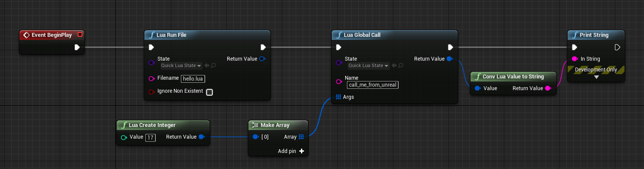Click the Conv Lua Value Return Value pin
This screenshot has width=644, height=169.
pos(548,88)
